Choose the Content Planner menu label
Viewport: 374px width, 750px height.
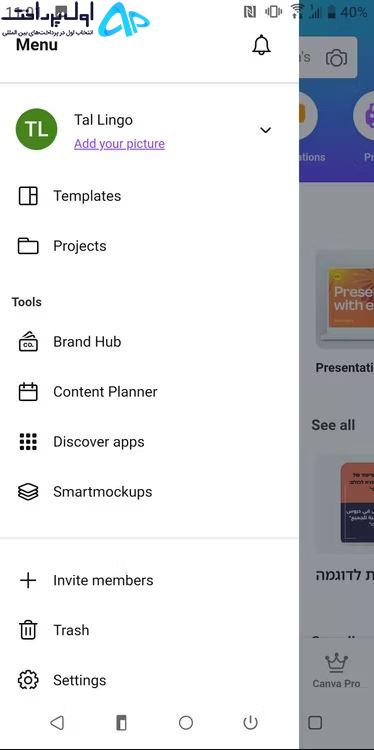105,392
